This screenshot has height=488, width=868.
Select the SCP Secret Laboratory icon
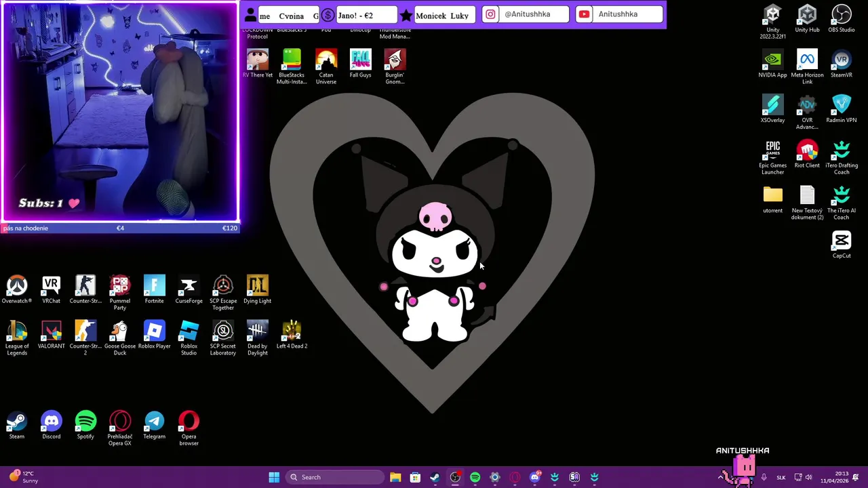pyautogui.click(x=223, y=338)
